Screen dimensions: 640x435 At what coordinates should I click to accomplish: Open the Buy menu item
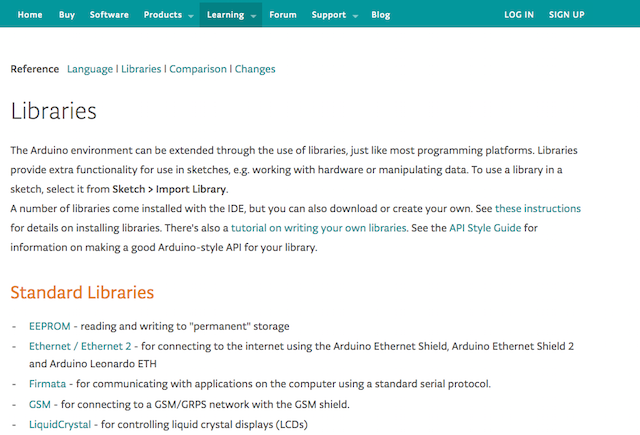point(67,15)
